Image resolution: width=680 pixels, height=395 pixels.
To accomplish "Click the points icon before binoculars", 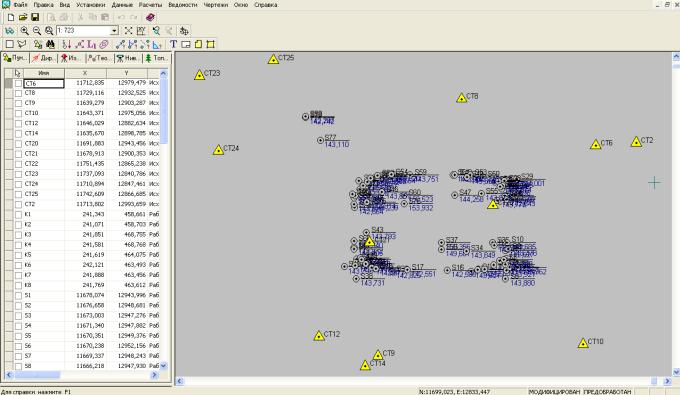I will click(x=38, y=44).
